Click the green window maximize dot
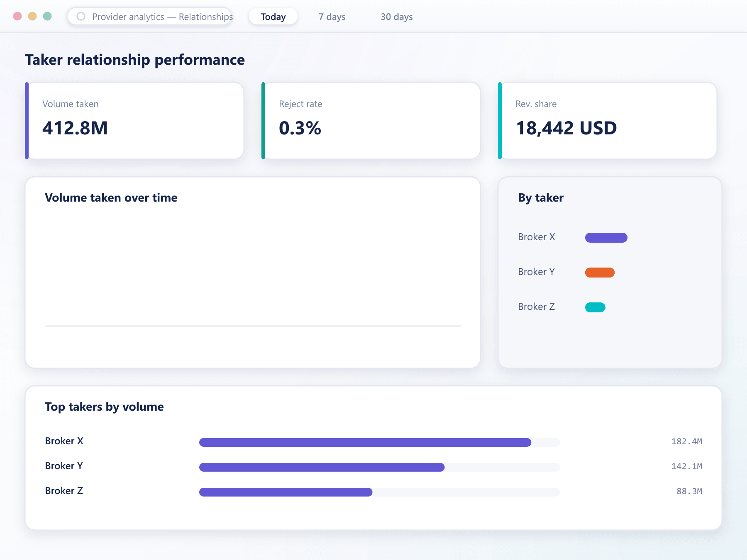Image resolution: width=747 pixels, height=560 pixels. 47,16
